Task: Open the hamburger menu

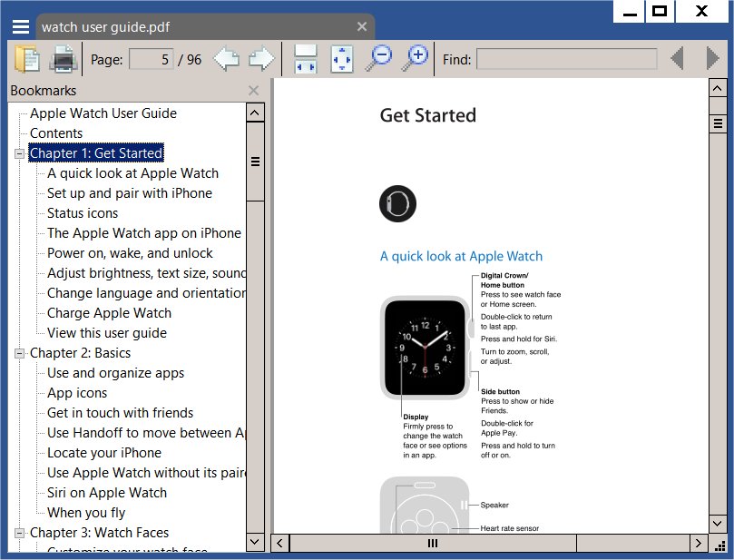Action: pyautogui.click(x=21, y=26)
